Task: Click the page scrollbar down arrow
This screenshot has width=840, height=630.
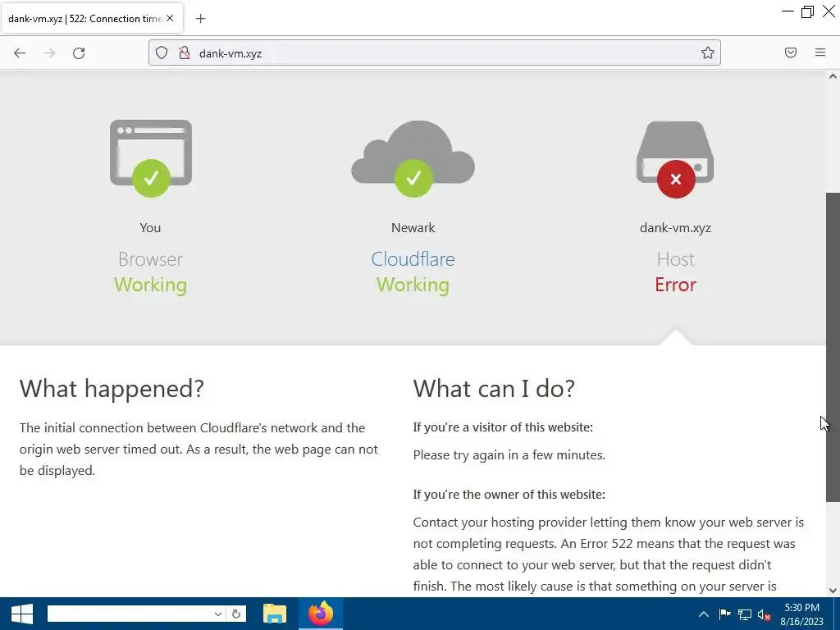Action: (833, 591)
